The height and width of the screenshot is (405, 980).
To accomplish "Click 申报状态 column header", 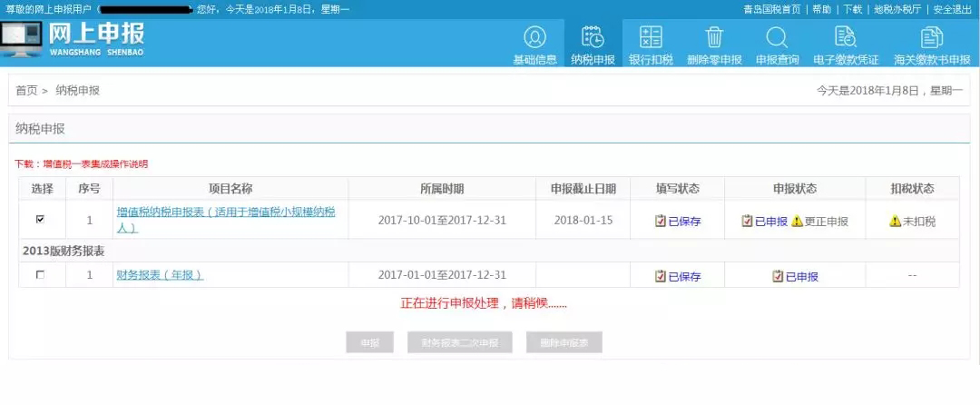I will tap(795, 189).
